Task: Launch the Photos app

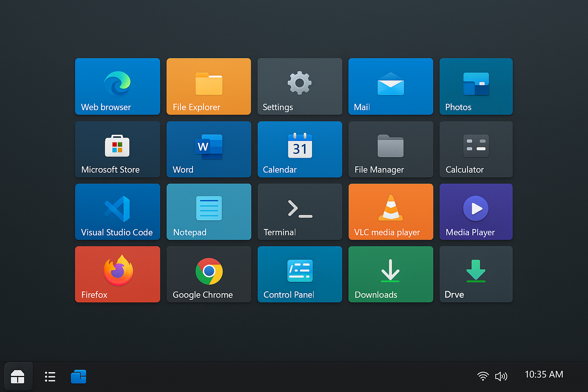Action: click(x=476, y=86)
